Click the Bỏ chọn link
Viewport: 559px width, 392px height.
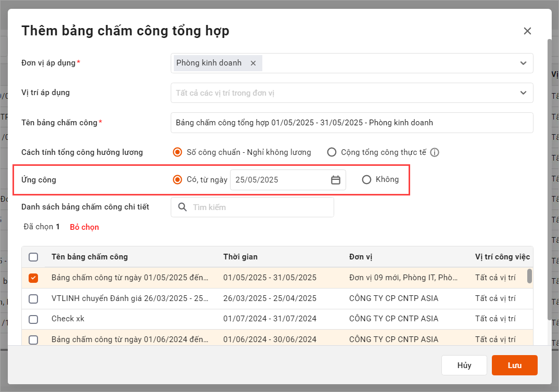[84, 227]
